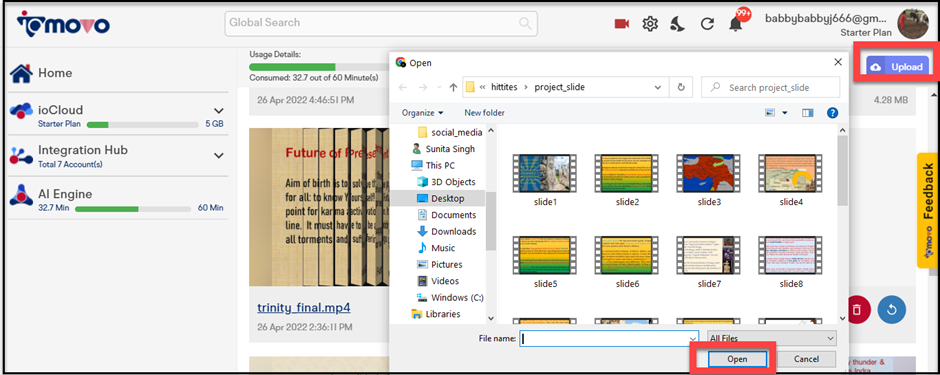Click New folder in the dialog
The image size is (940, 375).
pyautogui.click(x=484, y=113)
